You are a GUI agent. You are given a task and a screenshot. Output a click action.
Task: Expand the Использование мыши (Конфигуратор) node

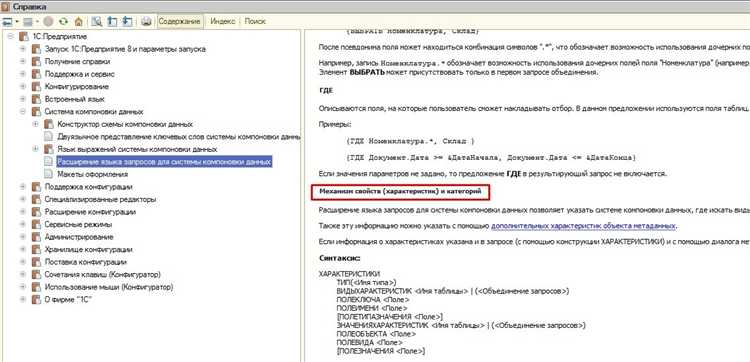click(x=22, y=287)
